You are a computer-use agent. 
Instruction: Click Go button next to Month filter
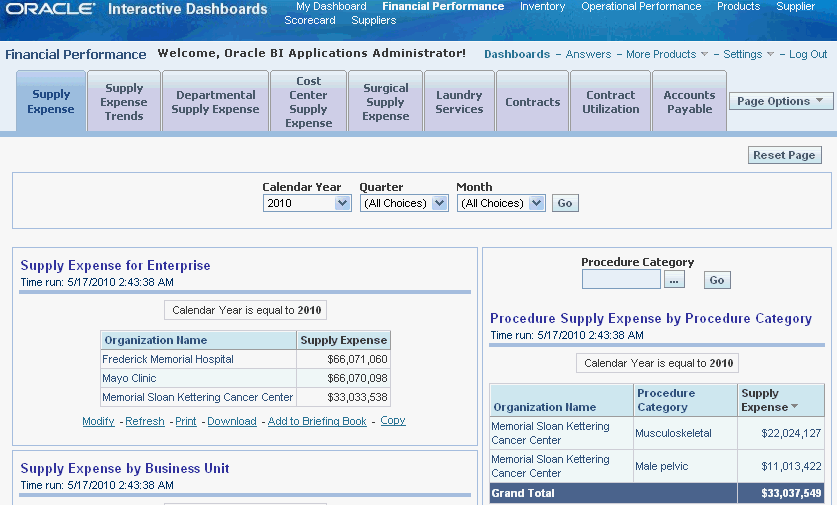click(x=565, y=203)
